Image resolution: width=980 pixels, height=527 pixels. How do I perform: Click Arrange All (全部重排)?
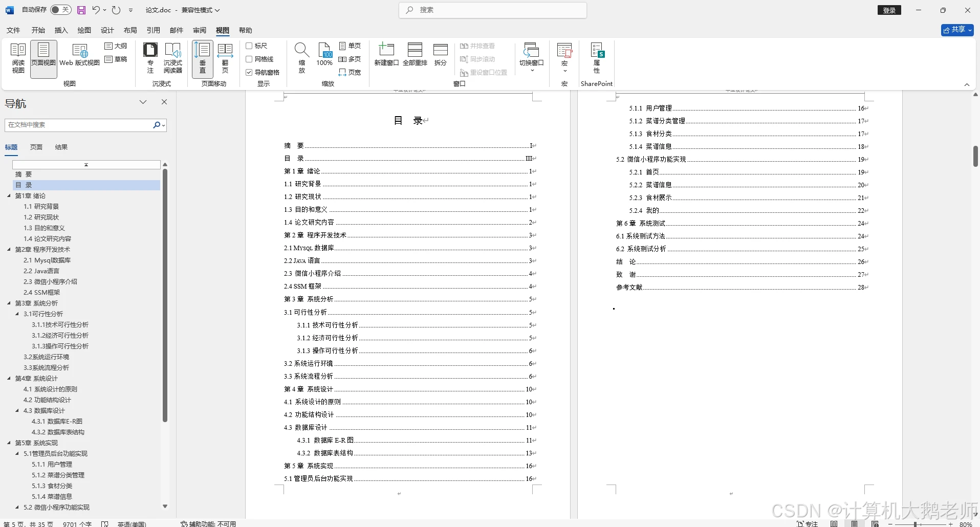(415, 55)
